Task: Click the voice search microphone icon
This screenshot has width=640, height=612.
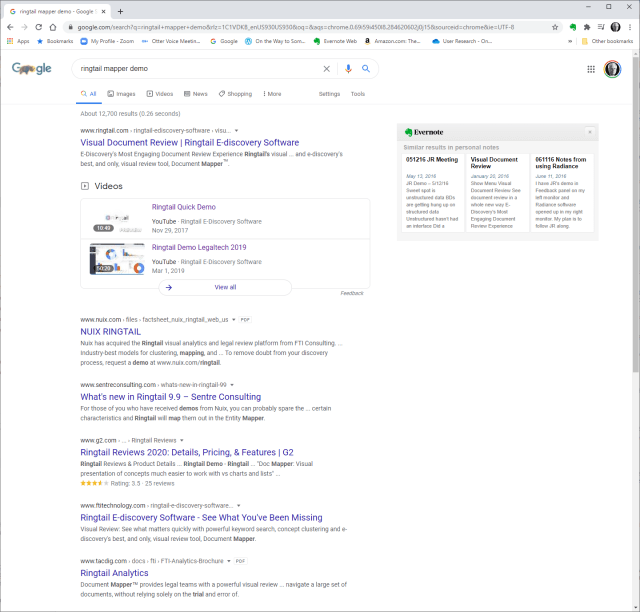Action: (348, 69)
